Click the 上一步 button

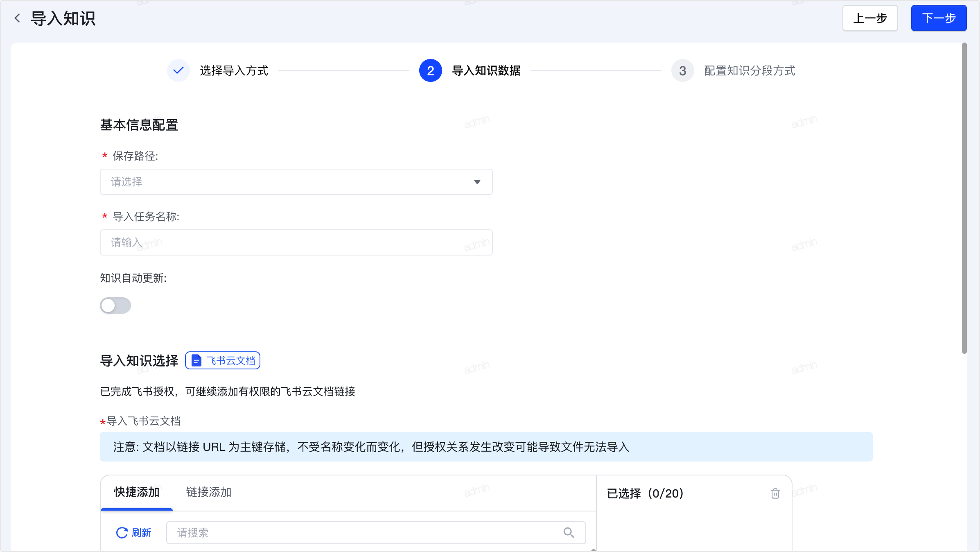pos(870,18)
